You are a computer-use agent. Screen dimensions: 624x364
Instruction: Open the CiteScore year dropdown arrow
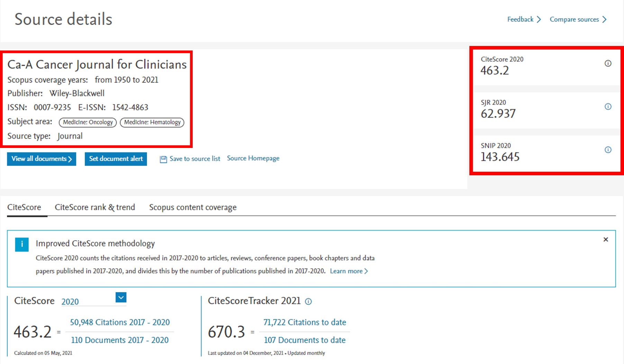pyautogui.click(x=121, y=297)
